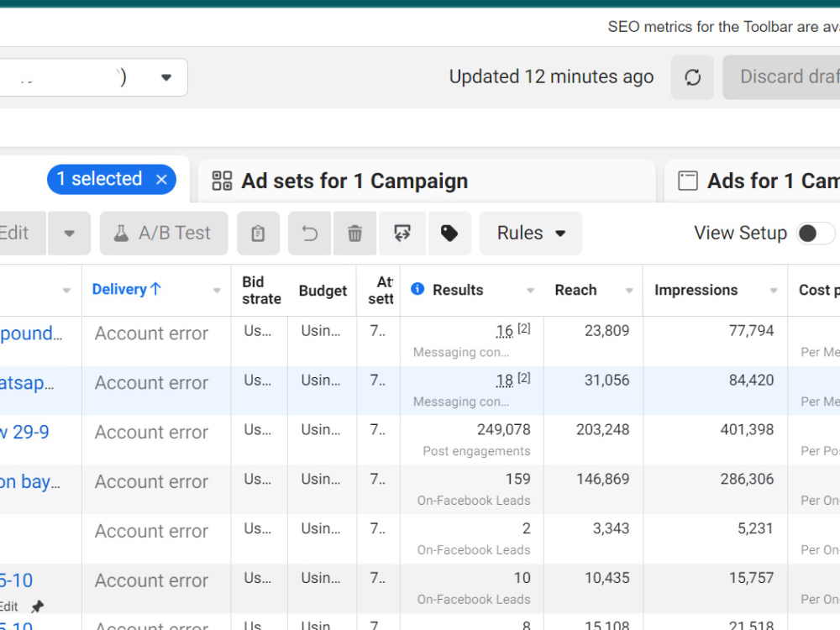The width and height of the screenshot is (840, 630).
Task: Click the A/B Test button
Action: [x=164, y=234]
